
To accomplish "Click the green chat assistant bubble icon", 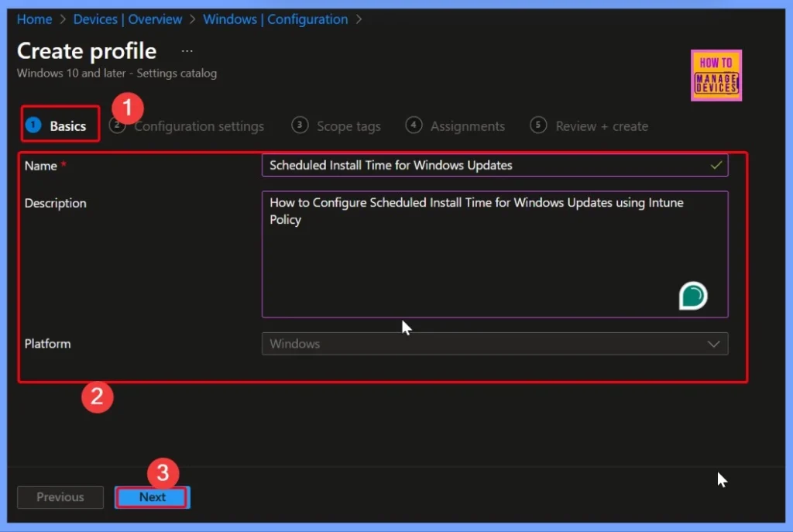I will (x=692, y=296).
